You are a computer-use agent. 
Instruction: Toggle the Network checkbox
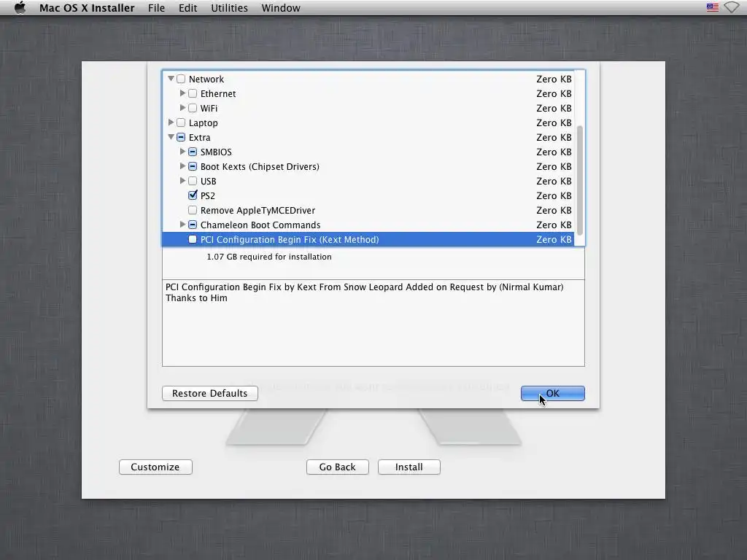(181, 79)
